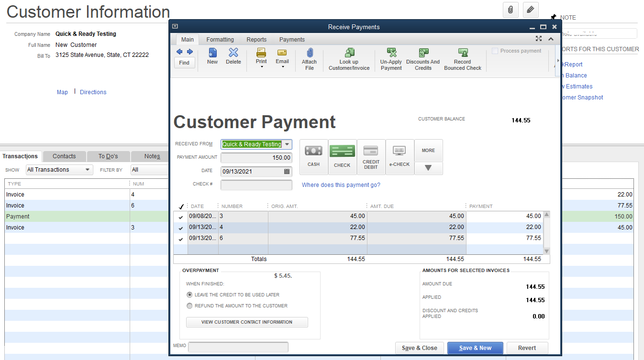This screenshot has width=644, height=360.
Task: Select the Payment row in Transactions list
Action: pyautogui.click(x=86, y=217)
